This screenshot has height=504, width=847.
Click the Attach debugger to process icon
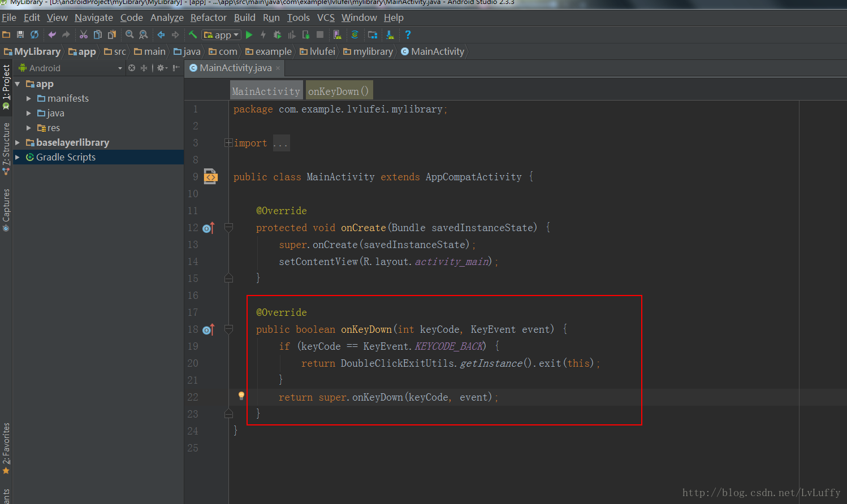click(x=306, y=34)
